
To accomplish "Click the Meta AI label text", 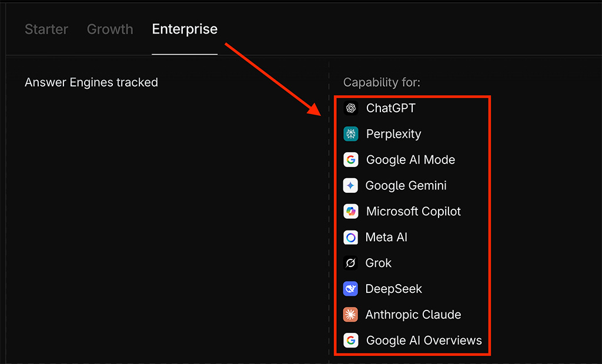I will [x=387, y=237].
